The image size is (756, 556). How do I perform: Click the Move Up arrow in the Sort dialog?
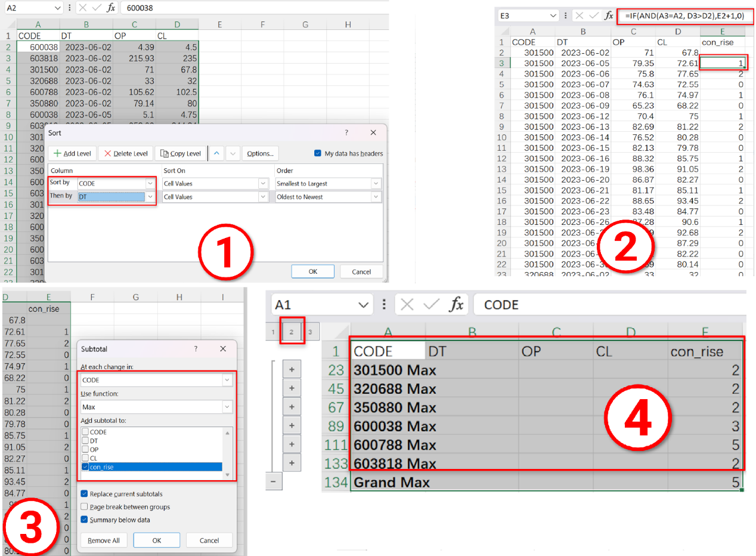click(216, 153)
